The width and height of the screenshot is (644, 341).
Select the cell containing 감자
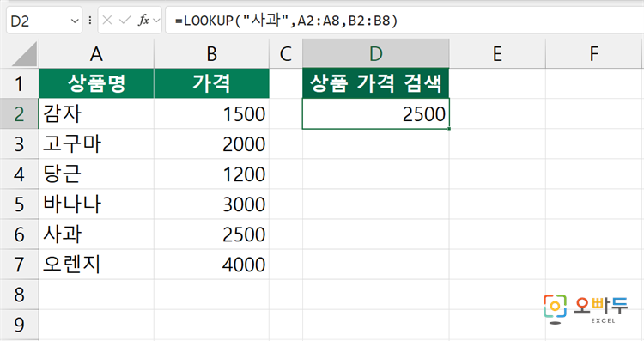96,113
